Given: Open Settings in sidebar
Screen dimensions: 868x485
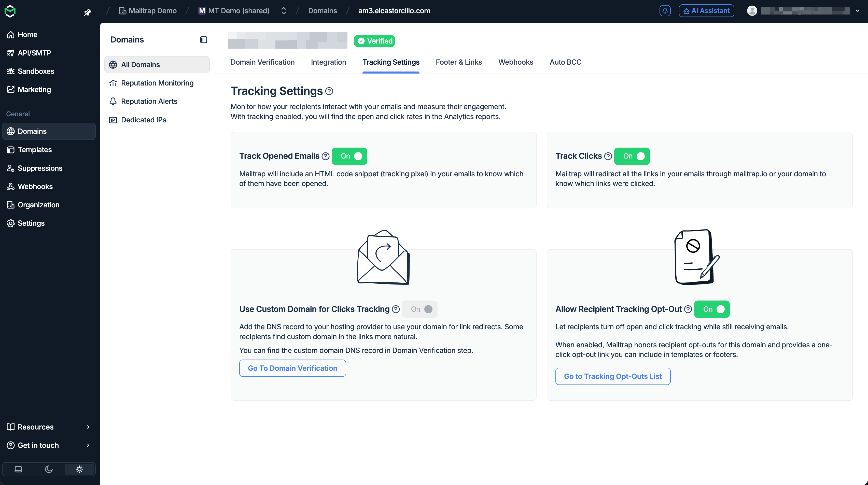Looking at the screenshot, I should [x=49, y=223].
